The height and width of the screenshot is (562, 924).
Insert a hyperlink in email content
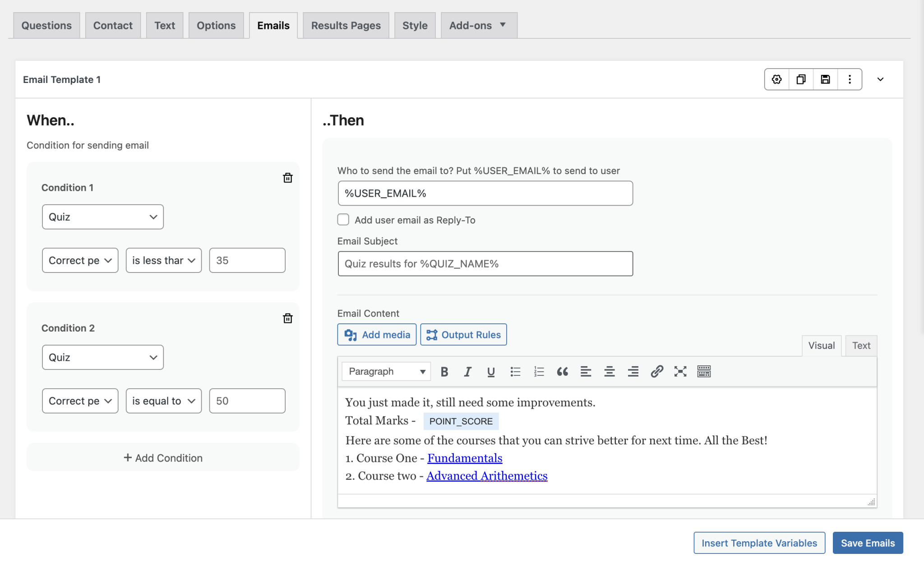click(656, 371)
